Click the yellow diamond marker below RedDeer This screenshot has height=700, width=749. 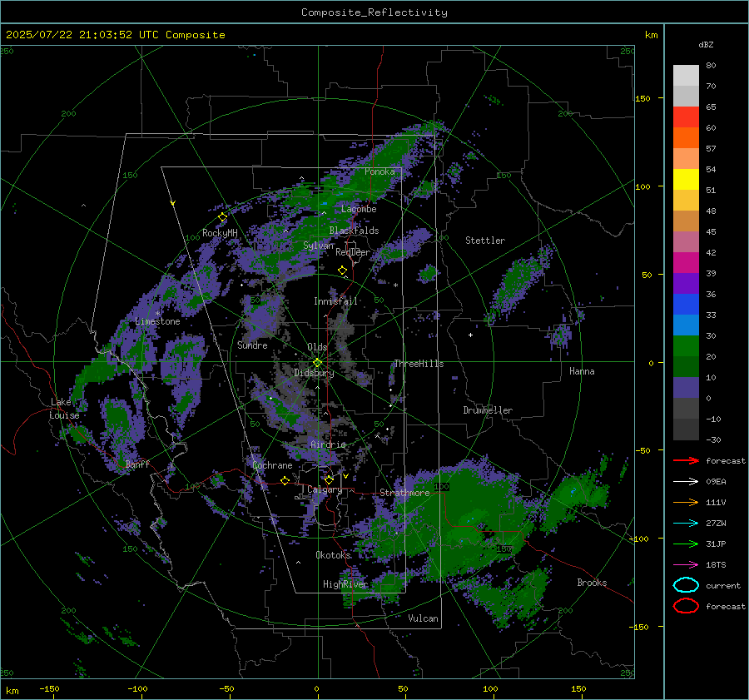(x=342, y=271)
